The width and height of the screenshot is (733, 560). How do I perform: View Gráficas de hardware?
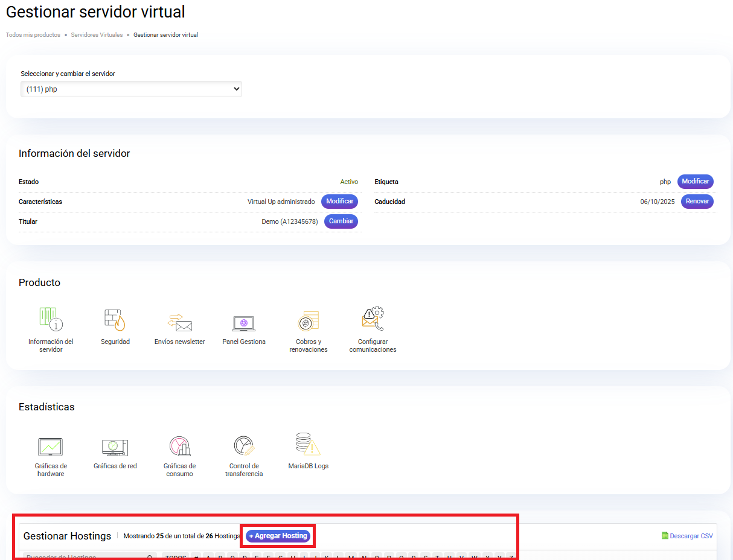[x=51, y=447]
